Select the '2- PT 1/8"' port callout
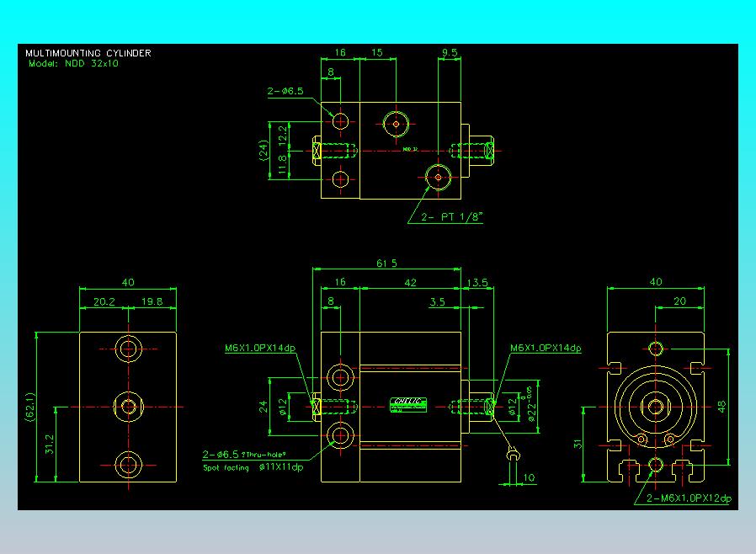The image size is (756, 554). coord(452,217)
